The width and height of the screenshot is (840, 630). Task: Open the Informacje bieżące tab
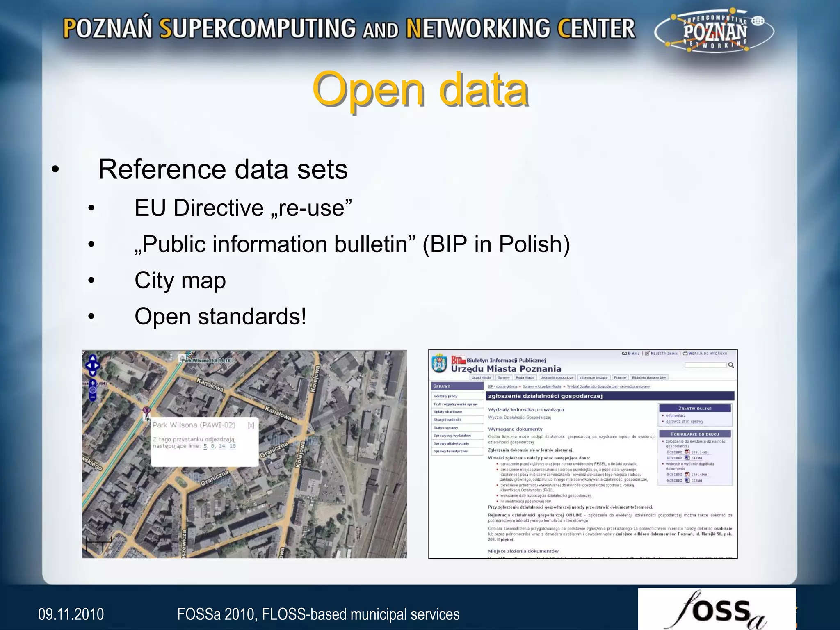click(x=593, y=378)
